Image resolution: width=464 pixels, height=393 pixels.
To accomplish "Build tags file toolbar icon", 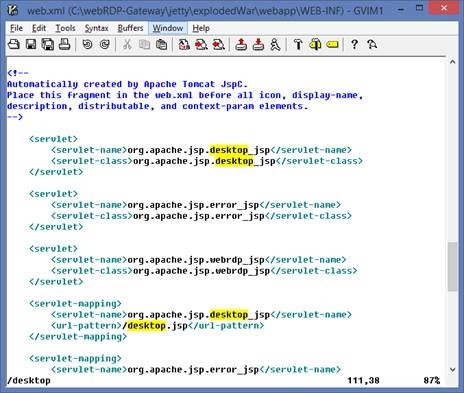I will click(x=315, y=44).
